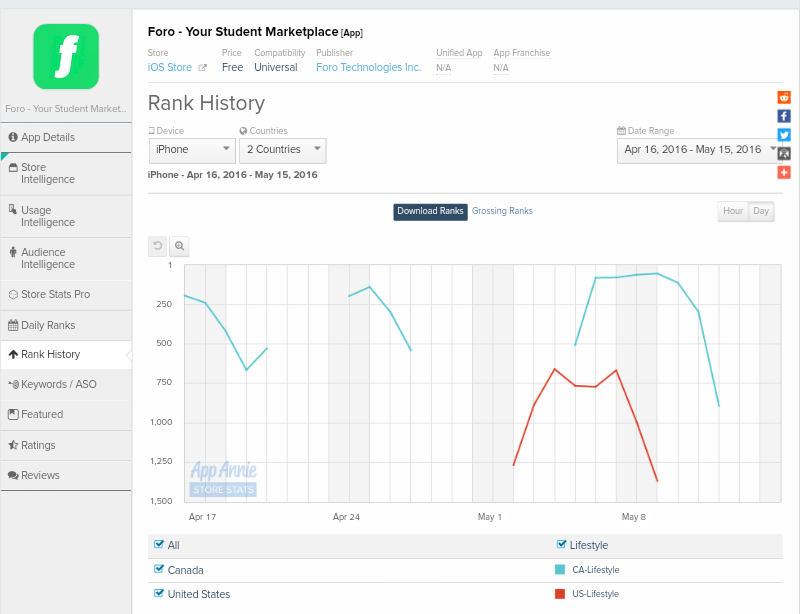Go to Keywords / ASO section
Screen dimensions: 800x614
point(58,384)
